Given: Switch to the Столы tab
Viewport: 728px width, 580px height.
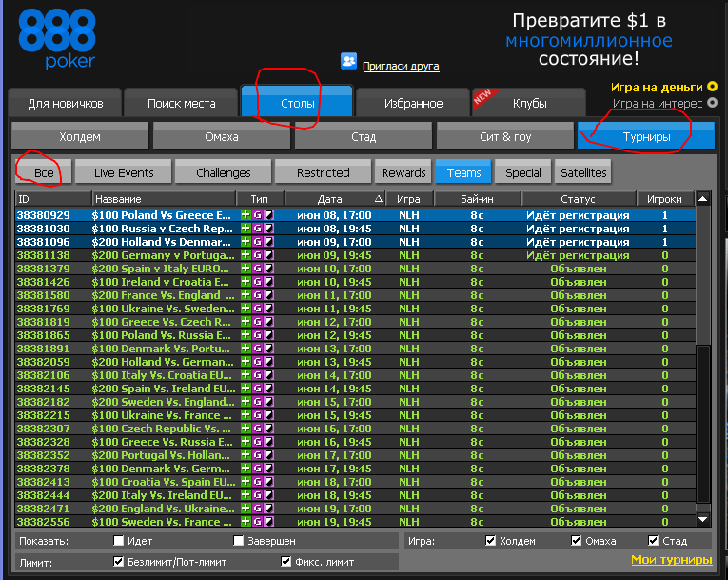Looking at the screenshot, I should coord(298,103).
